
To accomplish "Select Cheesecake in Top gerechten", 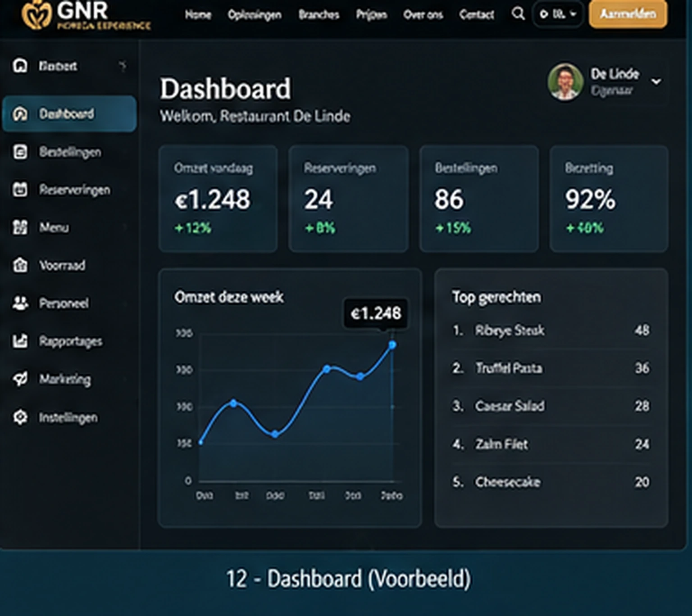I will coord(551,482).
